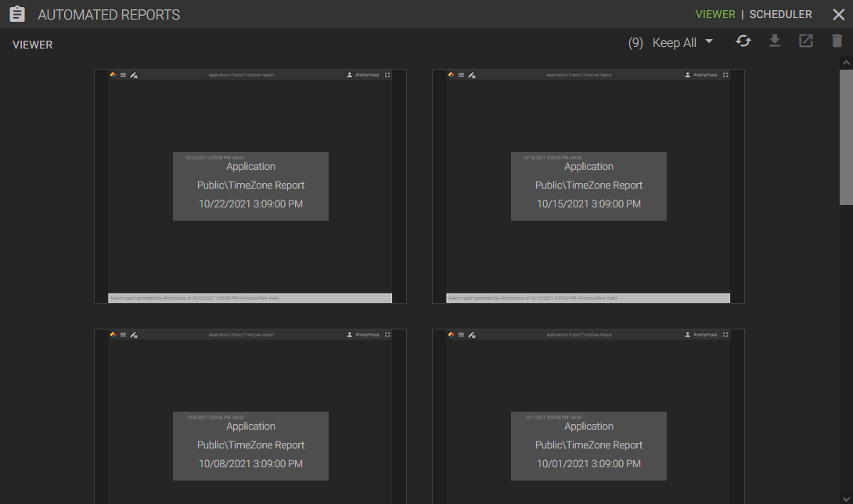The height and width of the screenshot is (504, 853).
Task: Select the 10/08/2021 3:09:00 PM report thumbnail
Action: pos(250,416)
